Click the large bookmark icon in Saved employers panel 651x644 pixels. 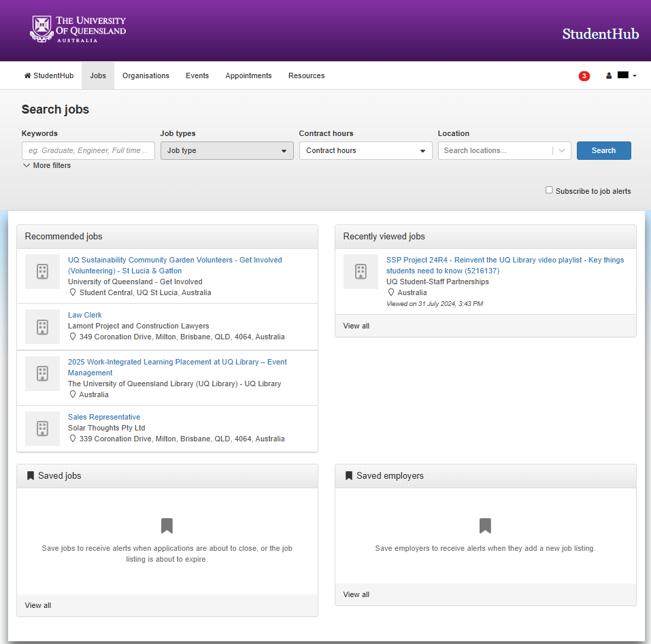485,526
